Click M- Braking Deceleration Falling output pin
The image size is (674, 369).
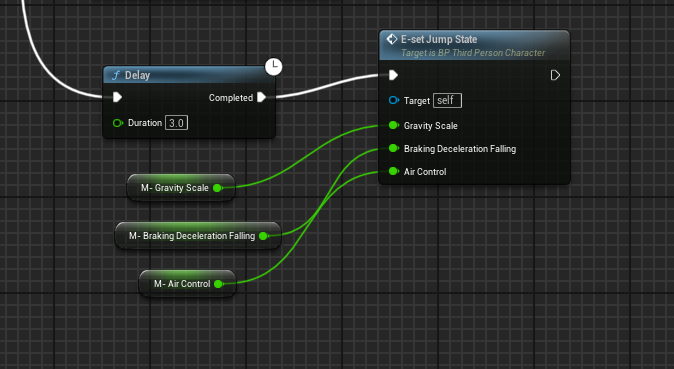(263, 236)
